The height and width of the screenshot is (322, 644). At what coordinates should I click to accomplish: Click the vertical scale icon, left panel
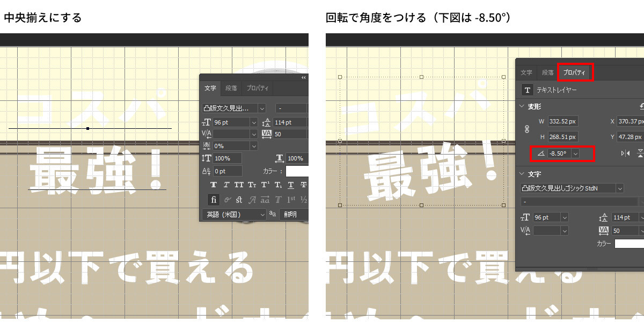(x=207, y=158)
